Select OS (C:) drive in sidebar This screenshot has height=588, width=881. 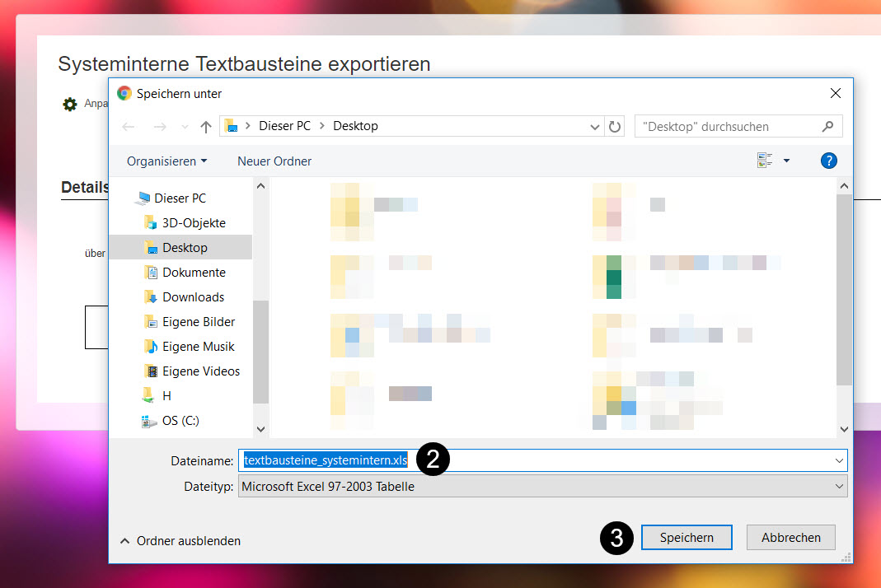pos(180,421)
